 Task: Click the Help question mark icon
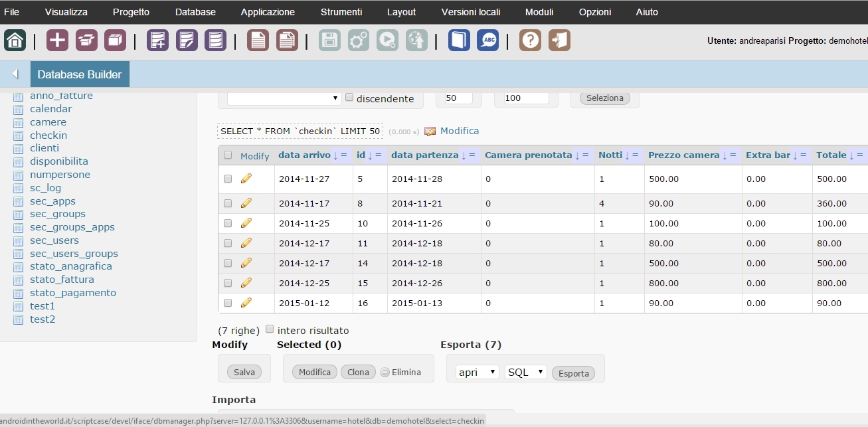pos(530,41)
